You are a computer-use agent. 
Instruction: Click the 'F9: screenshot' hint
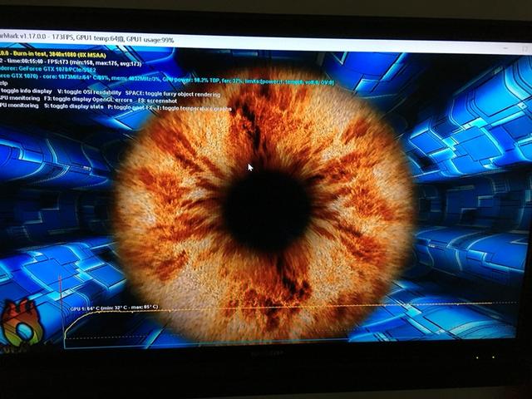pos(157,101)
